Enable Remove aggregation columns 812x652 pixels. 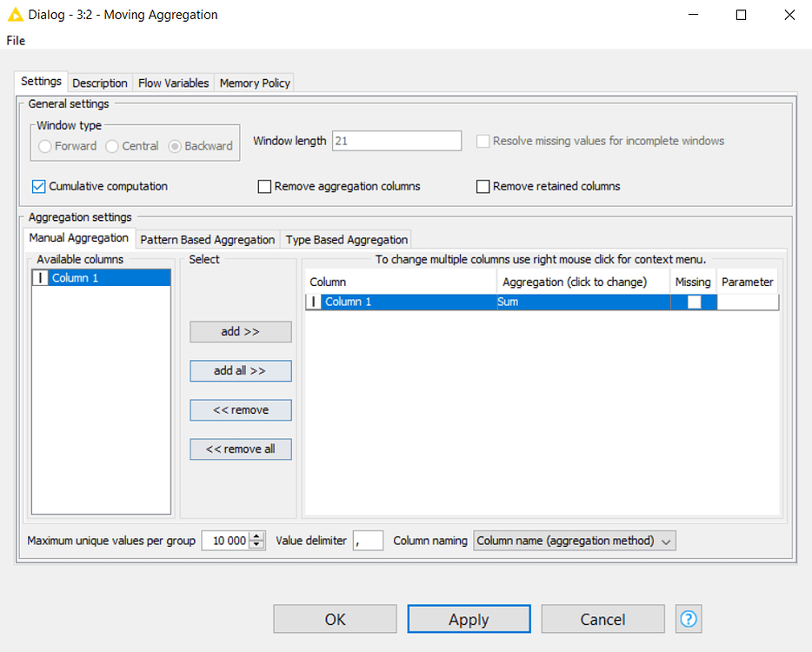click(x=264, y=186)
